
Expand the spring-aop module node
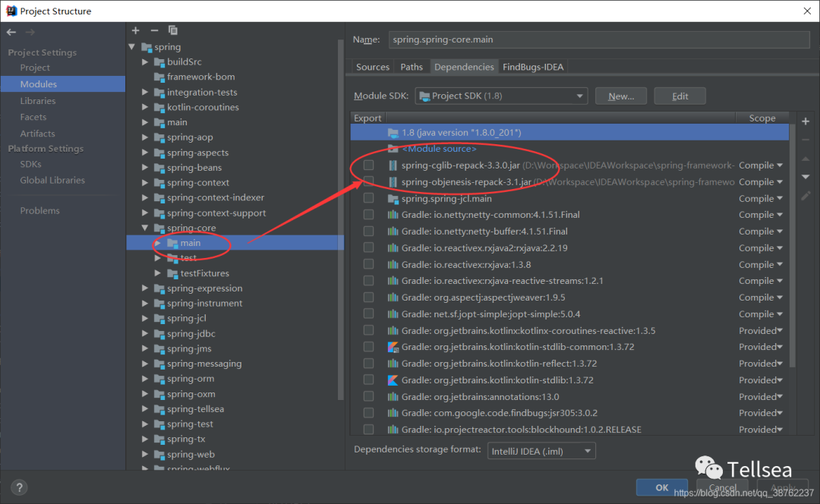(x=145, y=137)
